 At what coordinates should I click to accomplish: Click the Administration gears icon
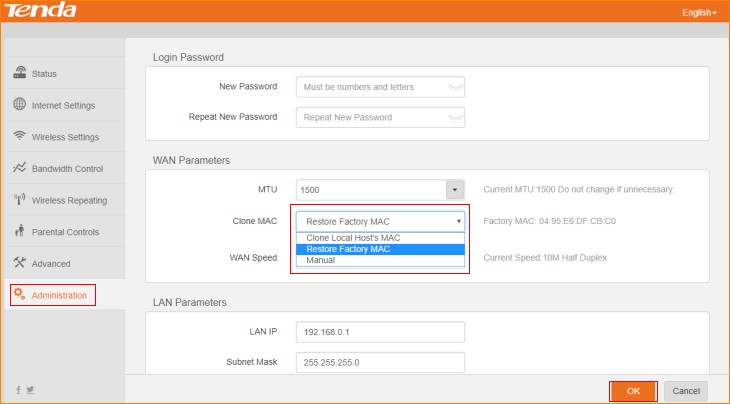click(x=20, y=295)
